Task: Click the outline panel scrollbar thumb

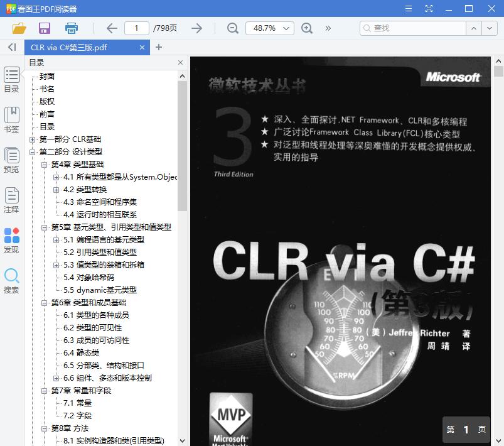Action: [x=182, y=146]
